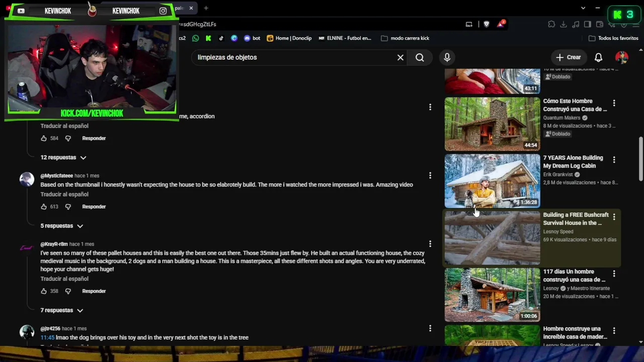Open a new browser tab
The image size is (644, 362).
click(x=206, y=8)
